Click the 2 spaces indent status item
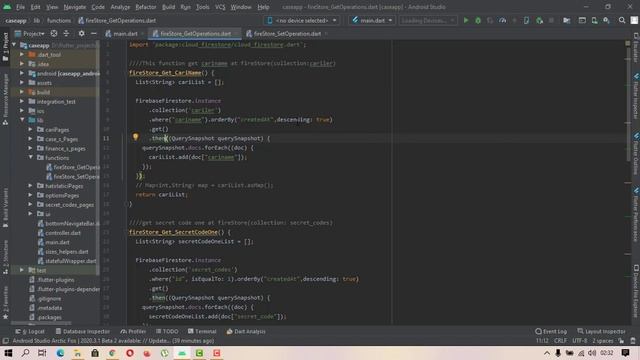The image size is (640, 360). [602, 341]
